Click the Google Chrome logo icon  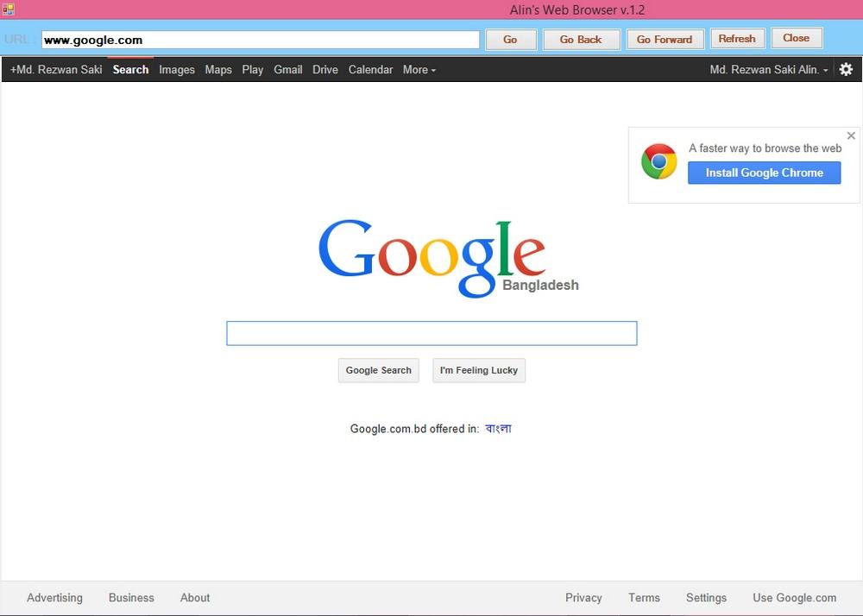[658, 161]
